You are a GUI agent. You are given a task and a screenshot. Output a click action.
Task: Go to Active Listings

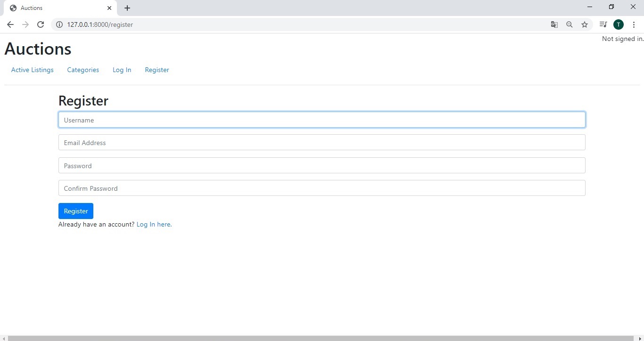point(33,70)
